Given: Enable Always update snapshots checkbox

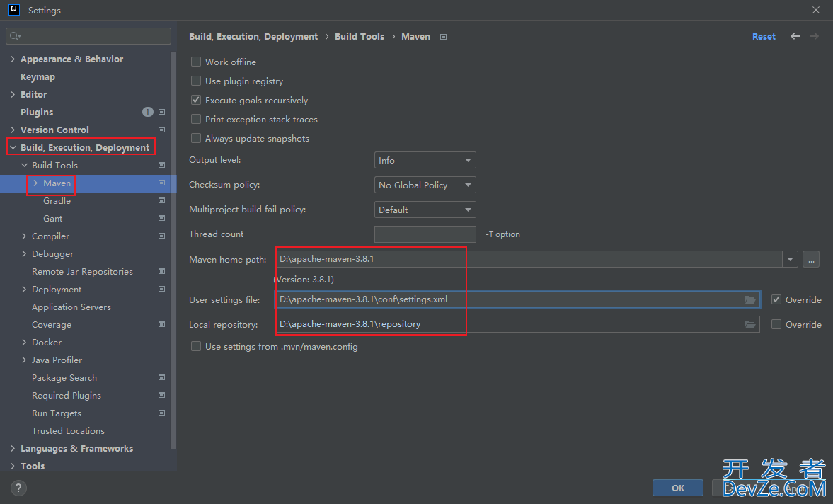Looking at the screenshot, I should click(196, 138).
